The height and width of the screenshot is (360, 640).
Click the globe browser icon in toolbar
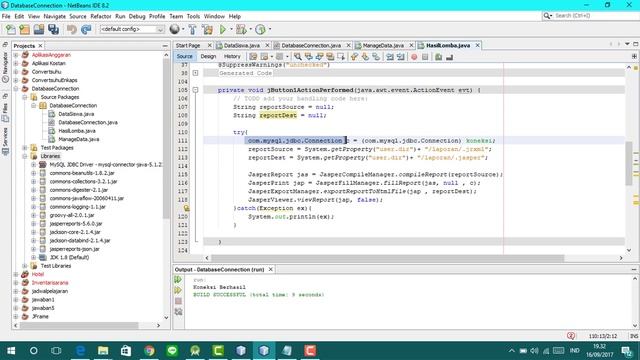point(174,29)
